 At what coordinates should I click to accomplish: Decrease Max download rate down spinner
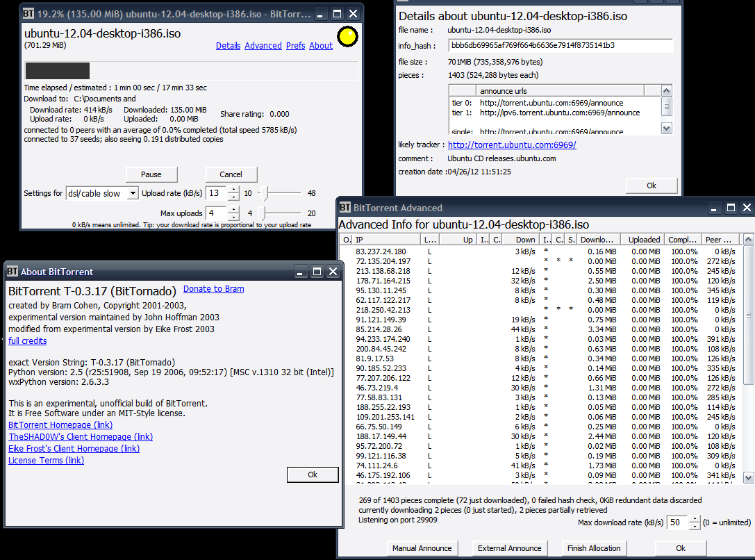pos(695,526)
